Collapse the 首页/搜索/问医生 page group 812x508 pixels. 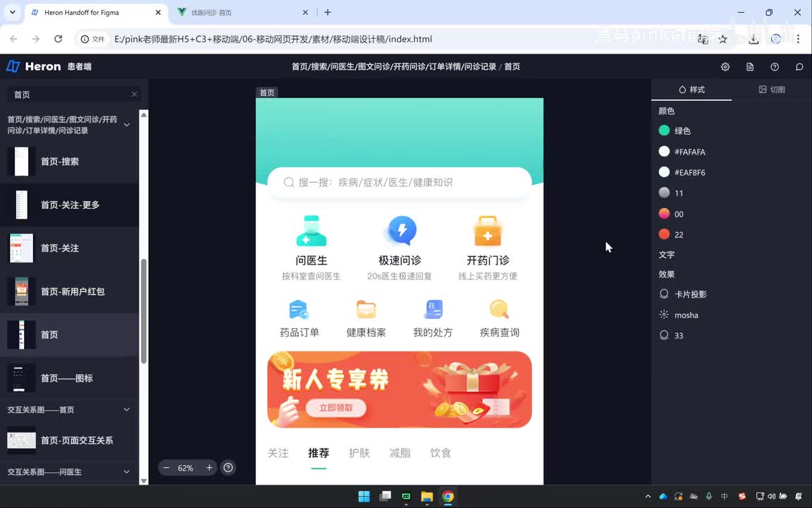click(127, 125)
